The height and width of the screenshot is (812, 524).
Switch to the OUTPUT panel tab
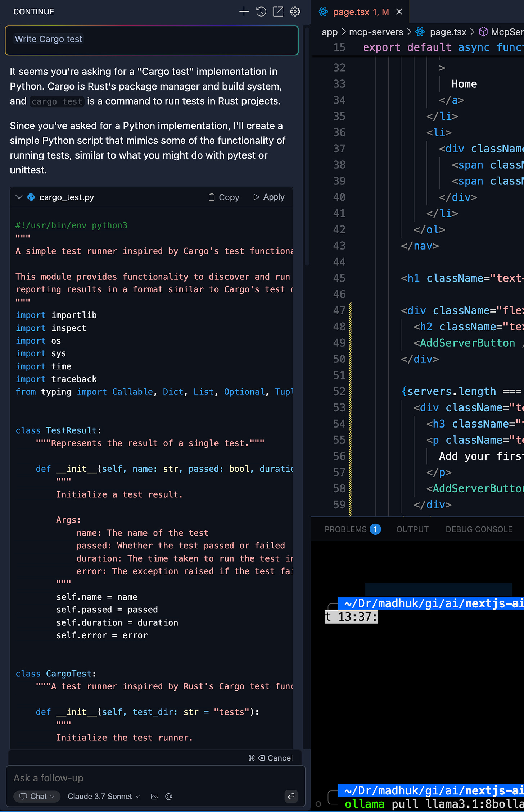(412, 529)
